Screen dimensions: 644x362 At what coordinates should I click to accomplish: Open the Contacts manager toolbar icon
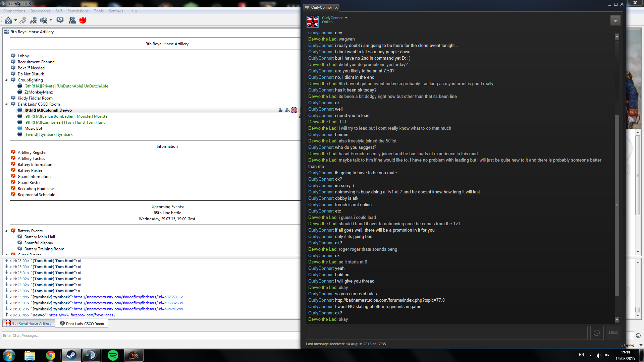click(x=72, y=20)
